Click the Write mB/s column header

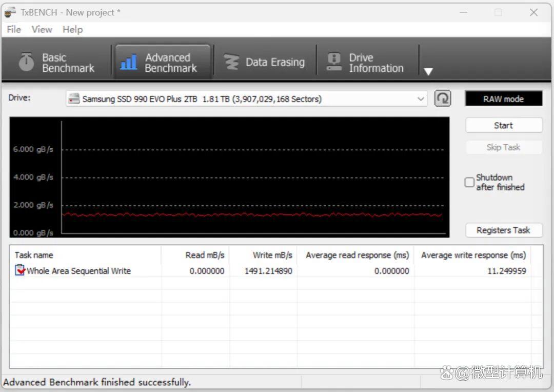coord(272,255)
